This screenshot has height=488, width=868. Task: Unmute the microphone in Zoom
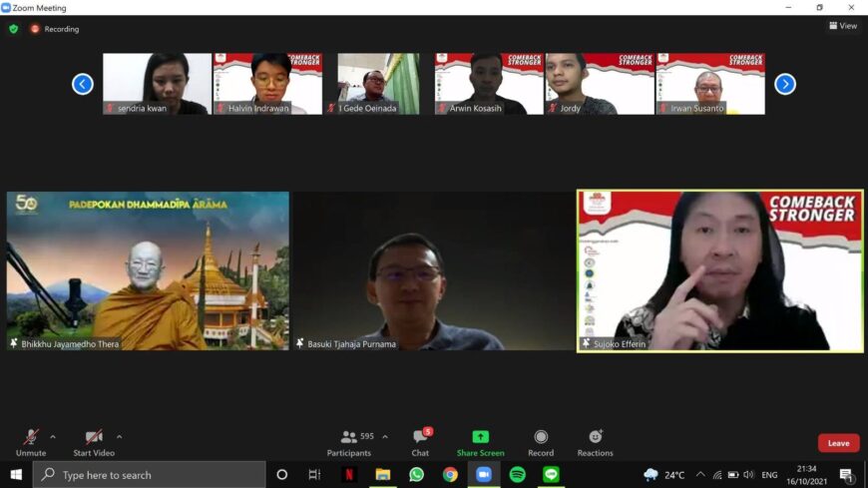[x=31, y=442]
